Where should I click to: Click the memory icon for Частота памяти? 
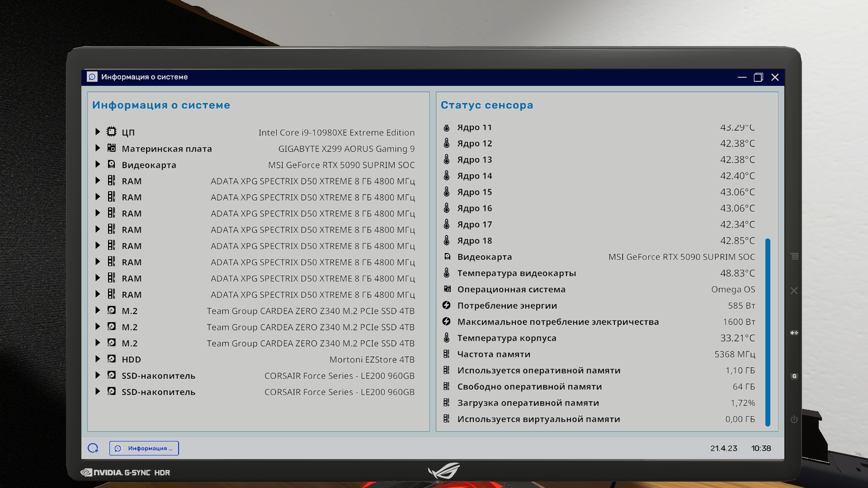tap(447, 354)
